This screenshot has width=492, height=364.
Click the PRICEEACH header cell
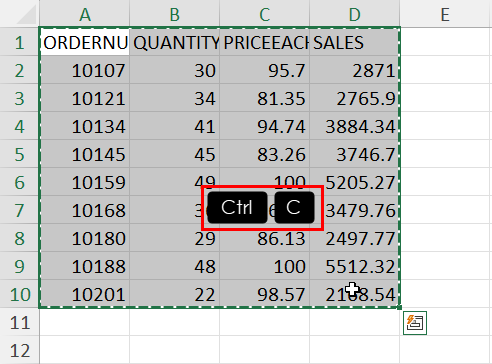pyautogui.click(x=265, y=42)
